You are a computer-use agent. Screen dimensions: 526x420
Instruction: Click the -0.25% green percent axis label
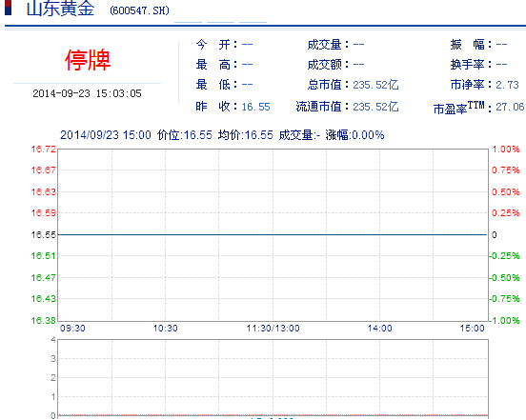coord(504,256)
